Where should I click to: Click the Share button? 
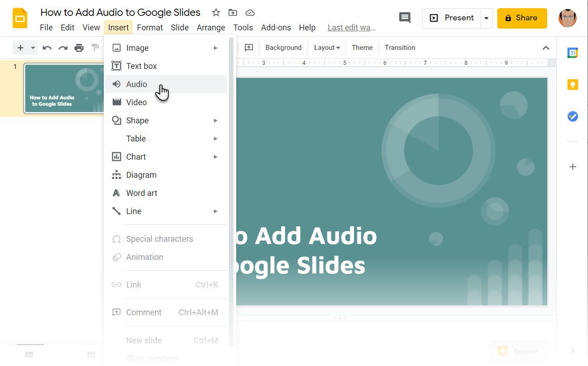coord(522,18)
